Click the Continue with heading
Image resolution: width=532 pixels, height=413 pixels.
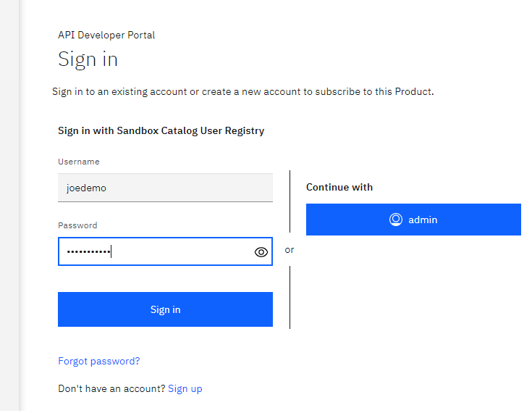339,187
